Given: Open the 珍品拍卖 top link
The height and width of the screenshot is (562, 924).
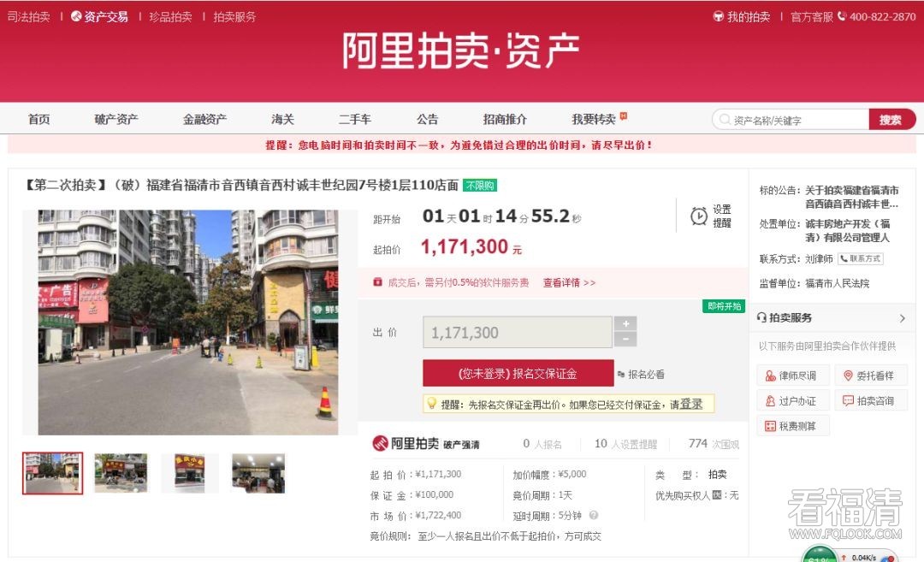Looking at the screenshot, I should pos(170,16).
